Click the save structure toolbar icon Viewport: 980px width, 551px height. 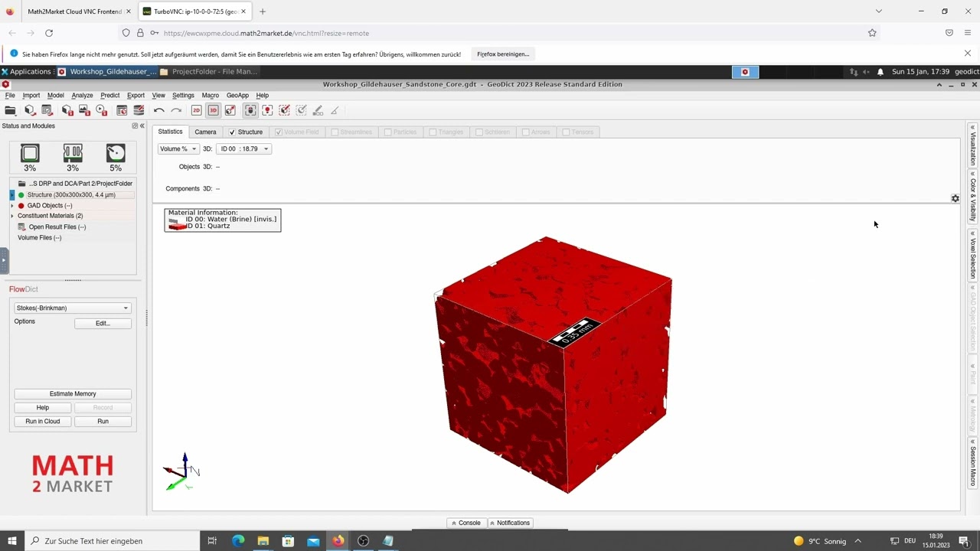point(67,110)
